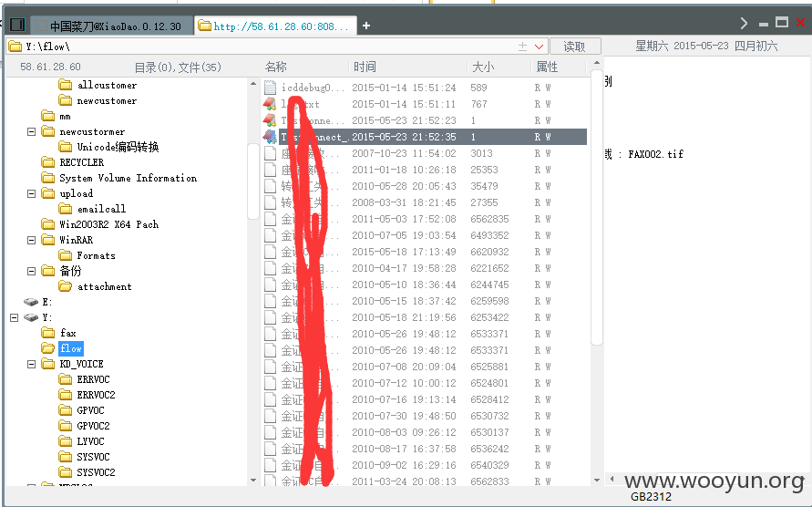Image resolution: width=812 pixels, height=507 pixels.
Task: Collapse the Y: drive node
Action: [x=14, y=317]
